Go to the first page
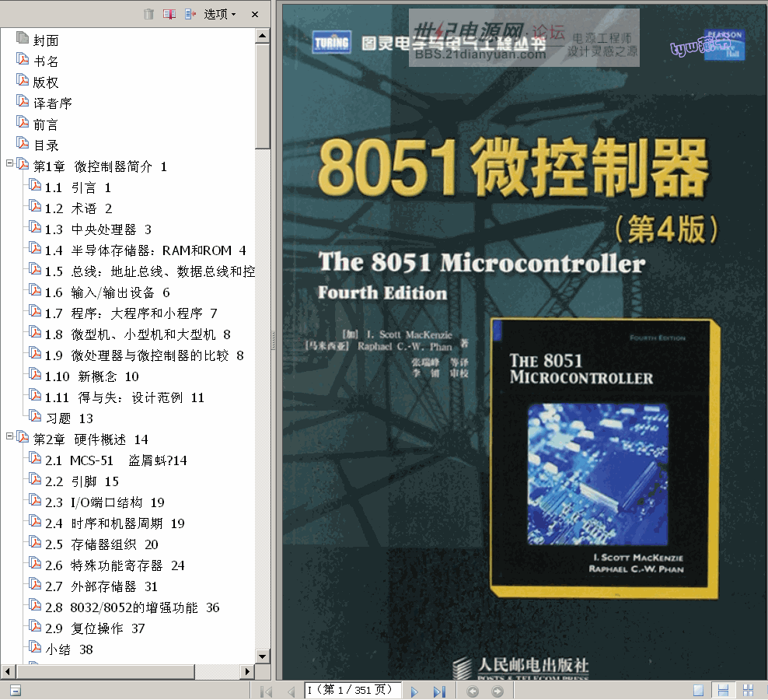The height and width of the screenshot is (700, 768). coord(267,691)
